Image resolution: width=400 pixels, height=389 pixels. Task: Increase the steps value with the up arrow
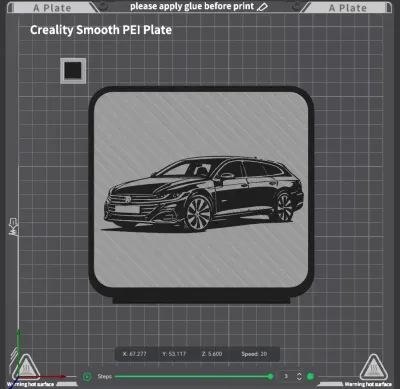(x=299, y=374)
